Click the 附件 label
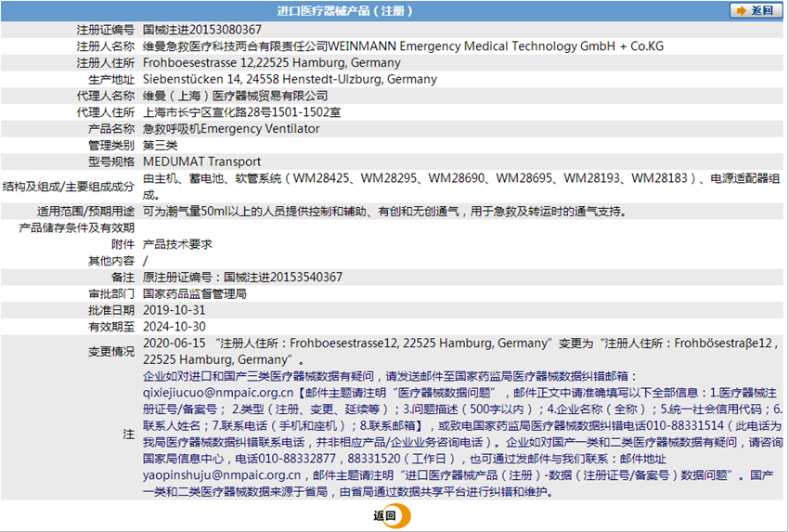 click(x=123, y=244)
